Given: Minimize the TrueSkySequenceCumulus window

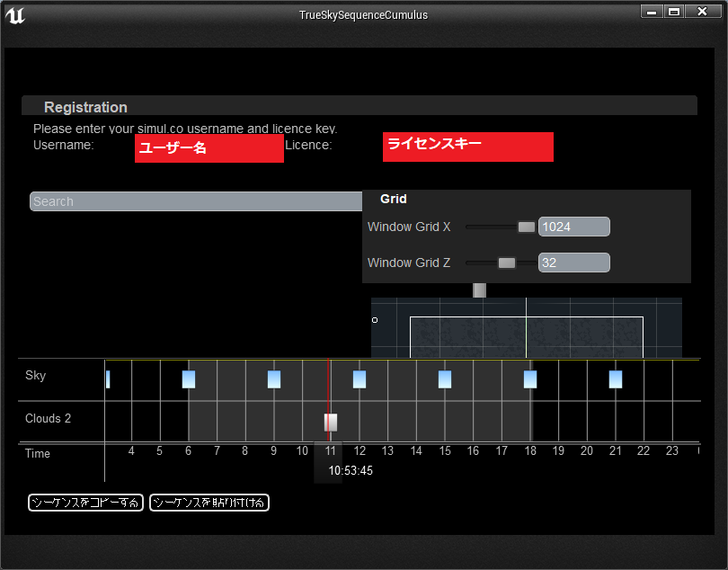Looking at the screenshot, I should 652,12.
